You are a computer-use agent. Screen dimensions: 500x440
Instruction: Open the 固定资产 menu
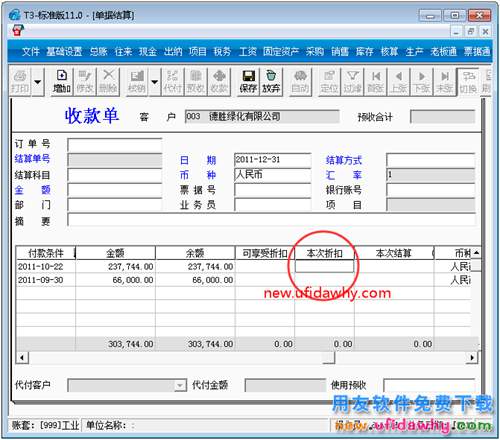click(281, 51)
